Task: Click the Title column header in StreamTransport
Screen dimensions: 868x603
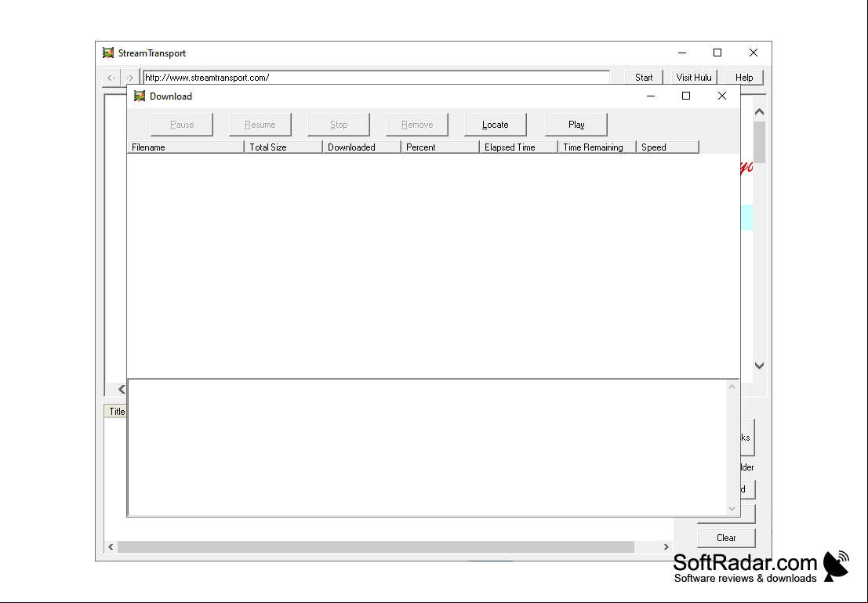Action: (116, 412)
